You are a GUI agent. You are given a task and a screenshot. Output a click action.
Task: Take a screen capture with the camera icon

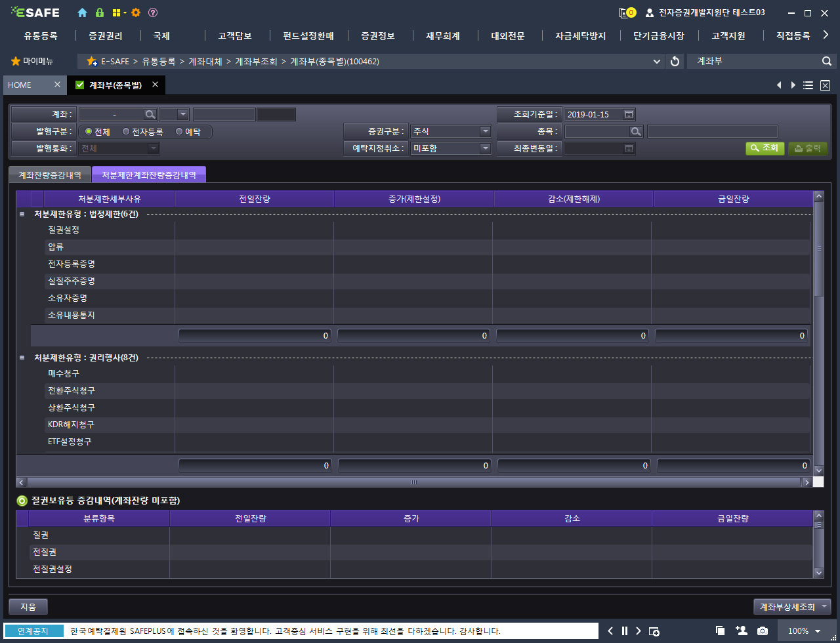[x=763, y=631]
